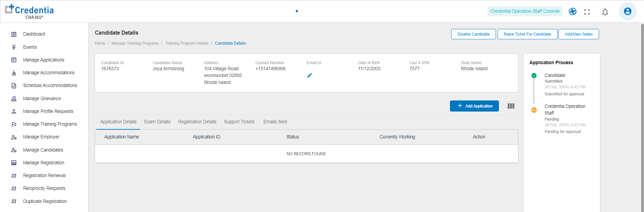Open the column chooser icon beside Add Application
The width and height of the screenshot is (644, 212).
(x=511, y=106)
